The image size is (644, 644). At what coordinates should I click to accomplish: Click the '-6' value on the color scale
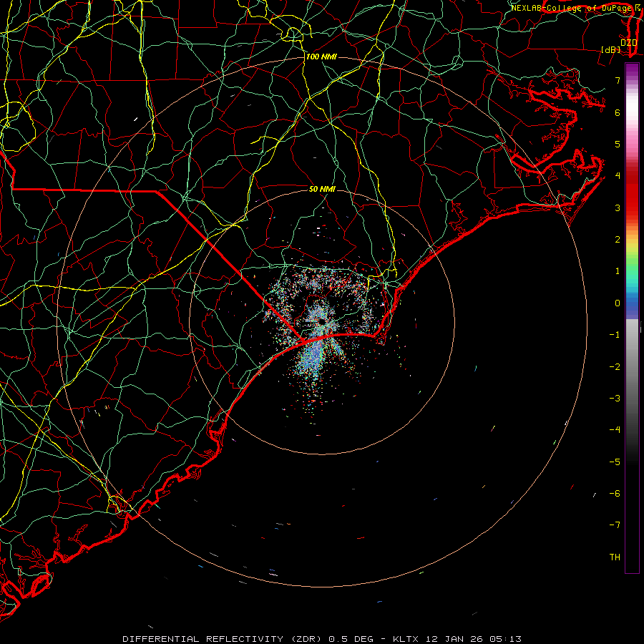[615, 494]
